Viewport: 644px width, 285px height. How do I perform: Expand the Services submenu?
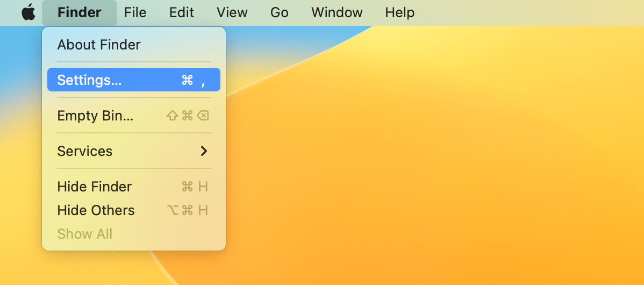pyautogui.click(x=134, y=151)
